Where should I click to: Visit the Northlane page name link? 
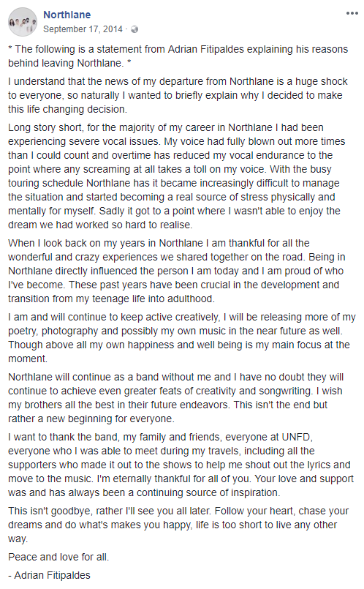tap(67, 15)
